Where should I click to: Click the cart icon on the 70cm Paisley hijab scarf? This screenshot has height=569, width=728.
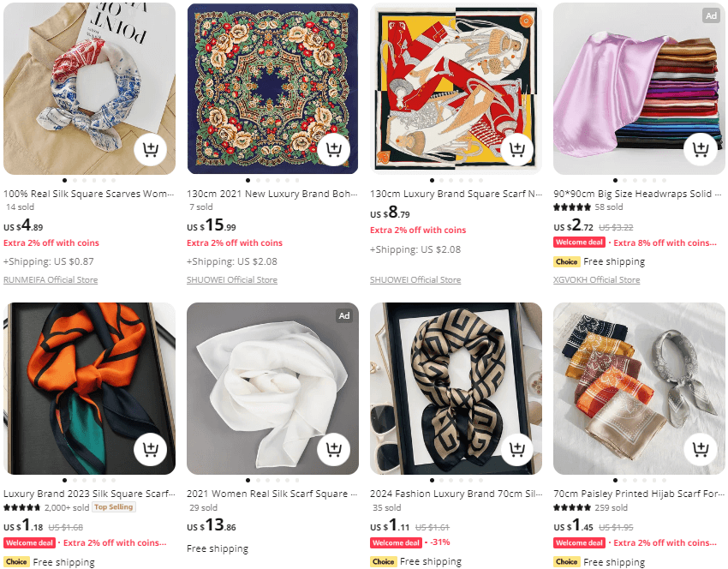pos(701,448)
